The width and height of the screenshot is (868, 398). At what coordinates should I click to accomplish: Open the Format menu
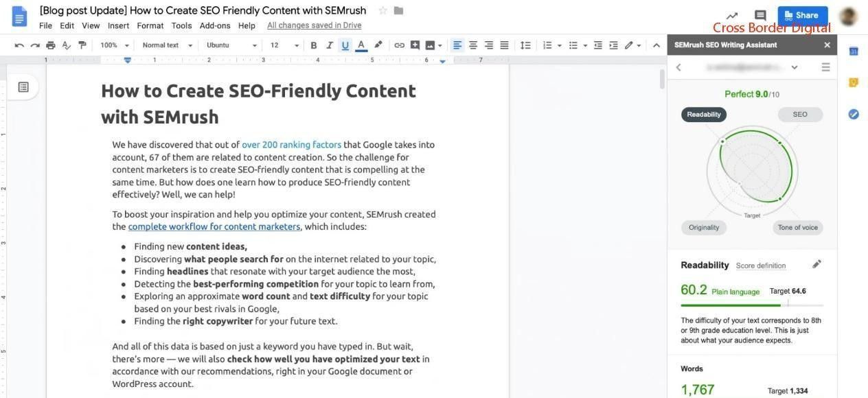[150, 25]
